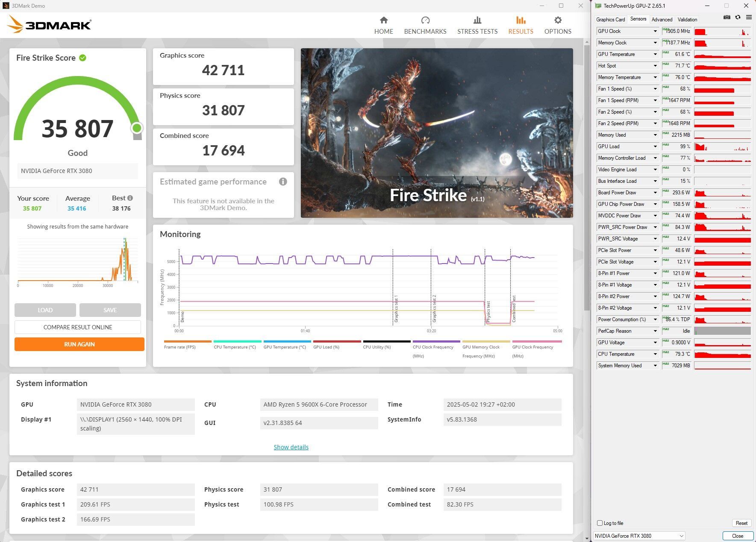Click the green validity check beside Fire Strike Score

tap(83, 58)
